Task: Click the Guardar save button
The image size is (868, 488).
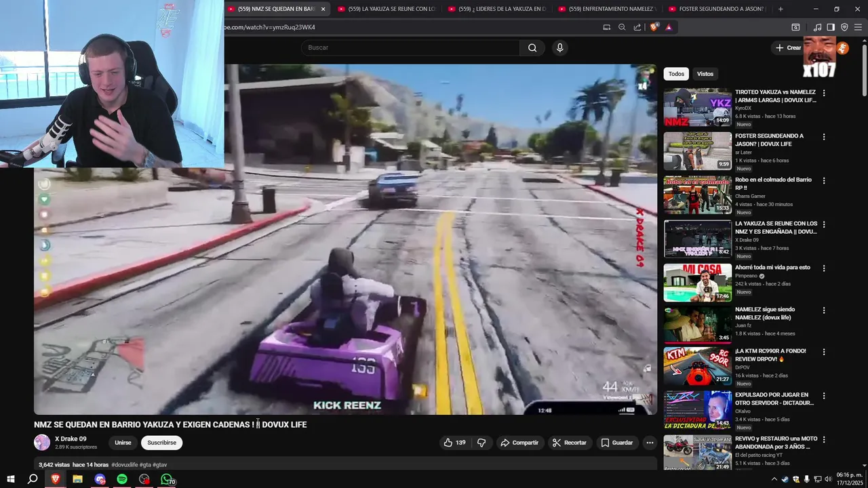Action: 617,443
